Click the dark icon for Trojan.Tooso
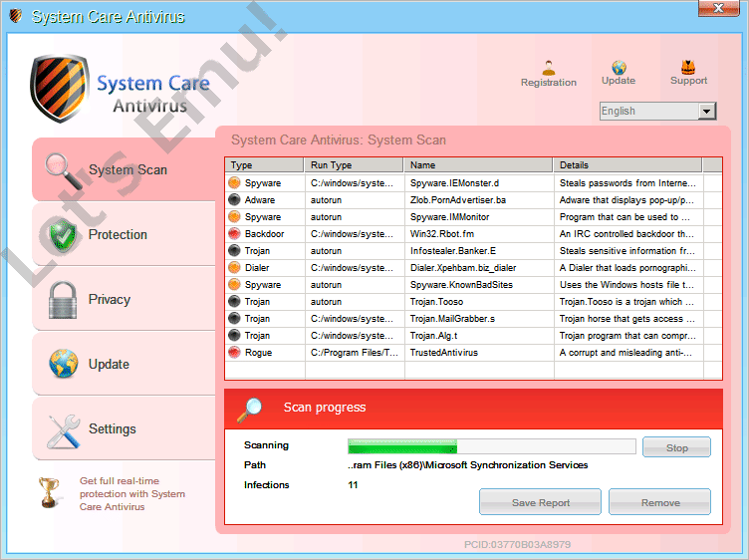The width and height of the screenshot is (749, 560). (234, 302)
